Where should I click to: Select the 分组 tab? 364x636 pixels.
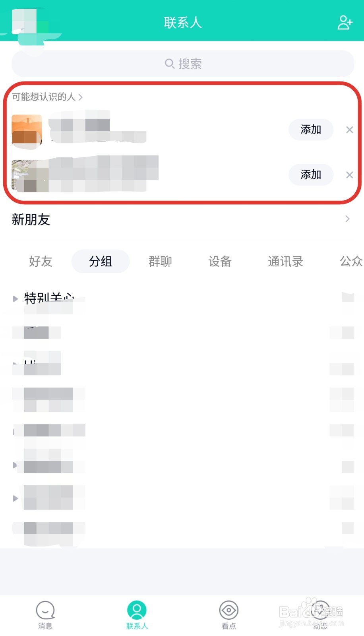101,262
